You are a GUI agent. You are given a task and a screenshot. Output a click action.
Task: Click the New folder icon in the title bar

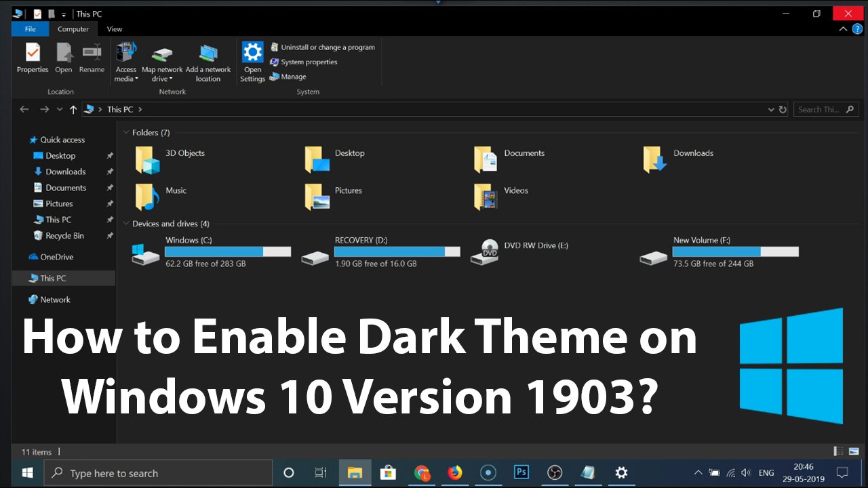pyautogui.click(x=51, y=14)
